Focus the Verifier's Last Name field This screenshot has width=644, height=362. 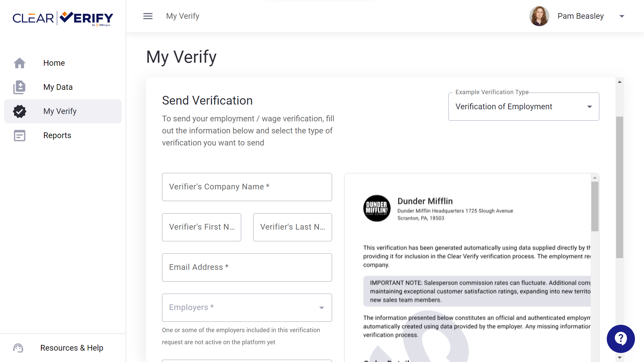(292, 227)
